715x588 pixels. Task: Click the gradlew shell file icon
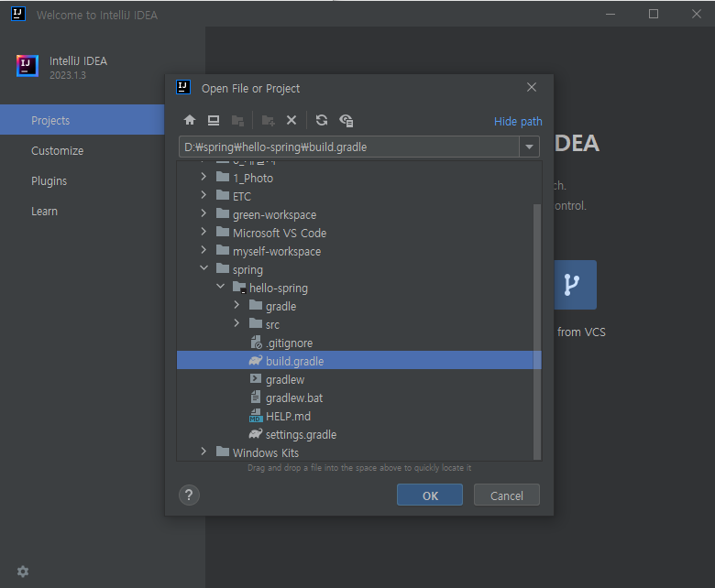pyautogui.click(x=256, y=379)
